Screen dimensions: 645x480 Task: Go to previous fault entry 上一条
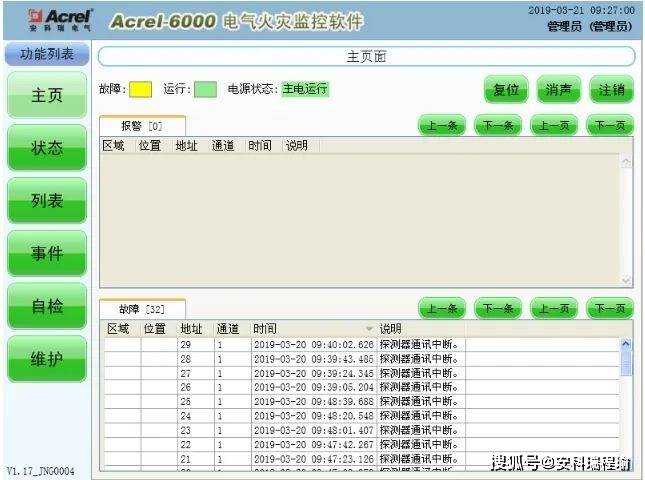pyautogui.click(x=442, y=308)
